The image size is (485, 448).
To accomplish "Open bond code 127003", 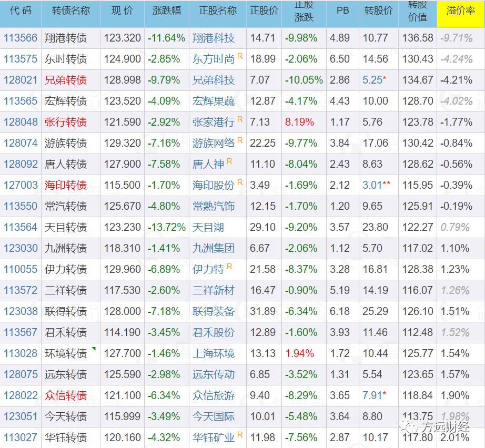I will (21, 185).
